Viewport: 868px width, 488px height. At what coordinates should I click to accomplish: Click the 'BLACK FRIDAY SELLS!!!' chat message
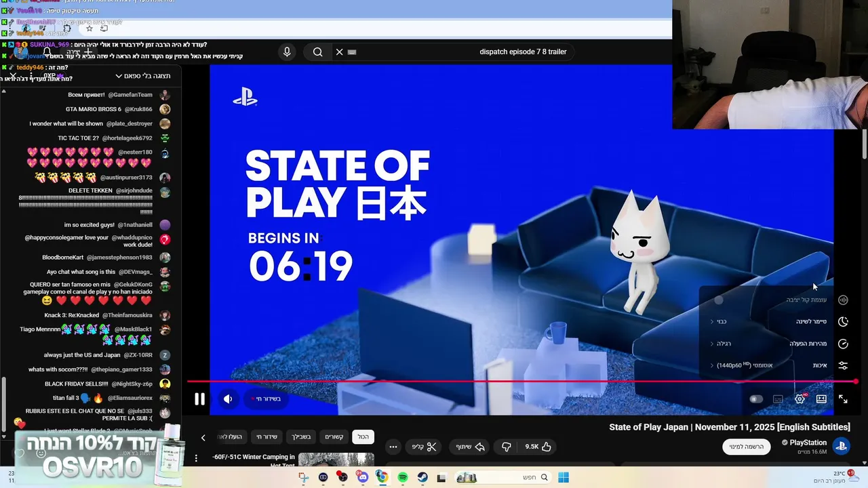[99, 384]
